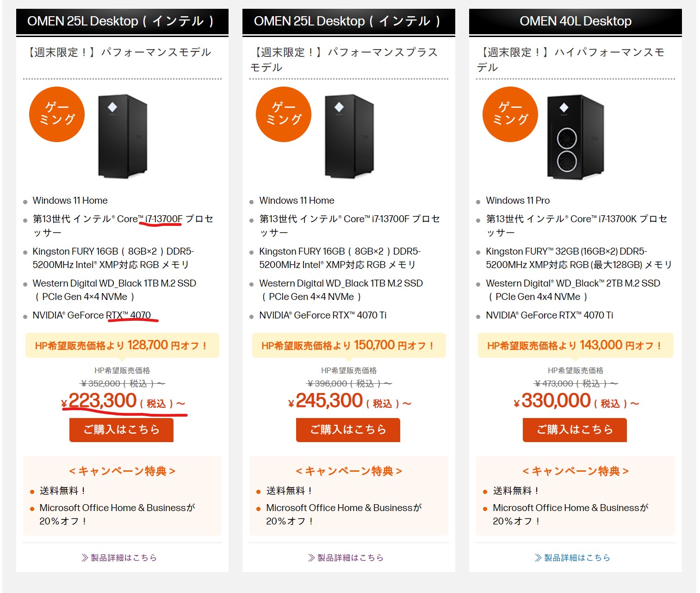The width and height of the screenshot is (700, 593).
Task: Click the 【週末限定!】パフォーマンスモデル title
Action: pos(119,52)
